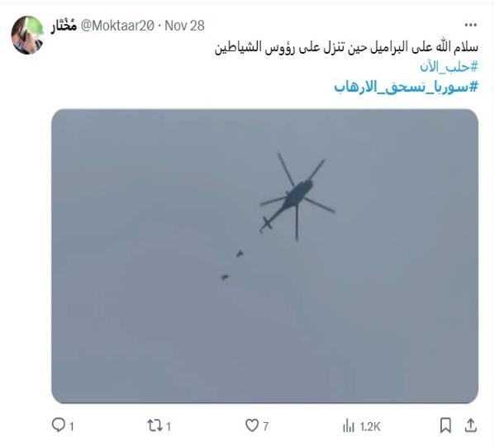This screenshot has height=447, width=504.
Task: Click the share upload arrow icon
Action: (471, 426)
